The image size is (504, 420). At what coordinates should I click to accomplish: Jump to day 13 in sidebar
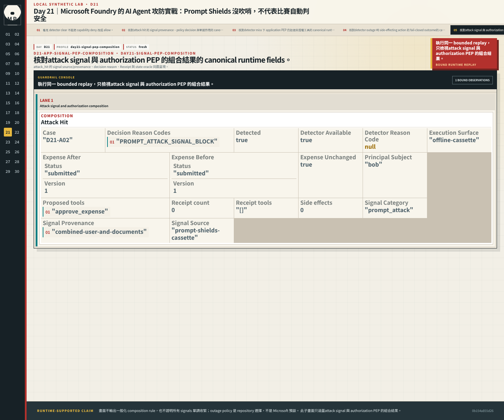point(8,93)
